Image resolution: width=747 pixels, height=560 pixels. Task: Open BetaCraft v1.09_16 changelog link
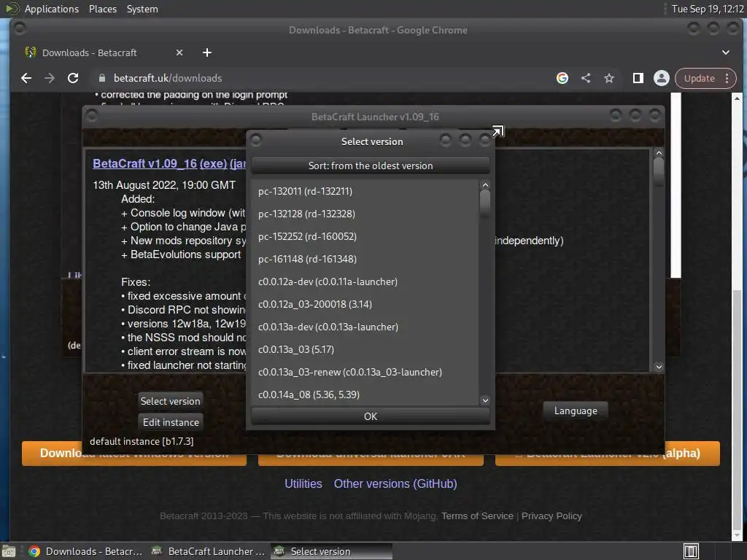pos(145,163)
